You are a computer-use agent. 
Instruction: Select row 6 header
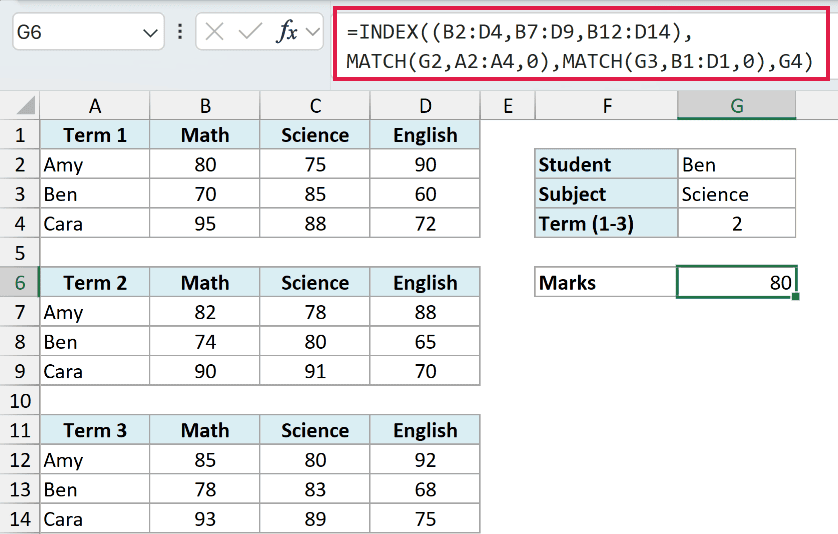pos(20,282)
